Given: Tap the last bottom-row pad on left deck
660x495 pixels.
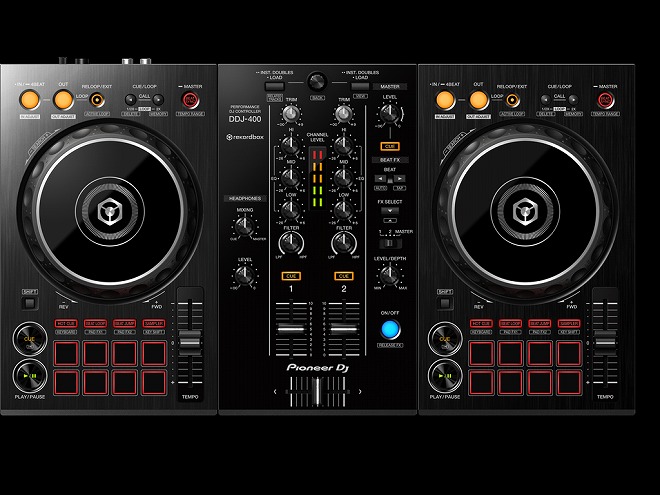Looking at the screenshot, I should click(x=154, y=382).
